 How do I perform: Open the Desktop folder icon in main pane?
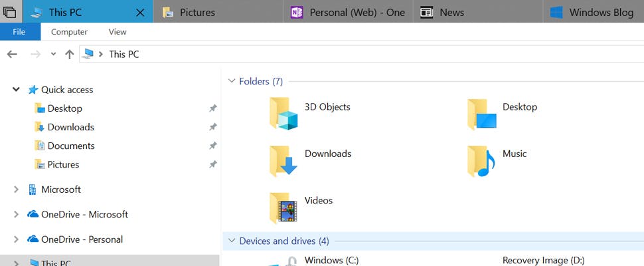[x=481, y=113]
